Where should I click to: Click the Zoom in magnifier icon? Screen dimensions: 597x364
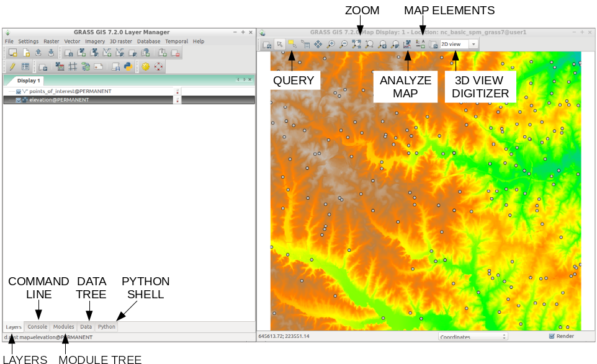(x=331, y=44)
